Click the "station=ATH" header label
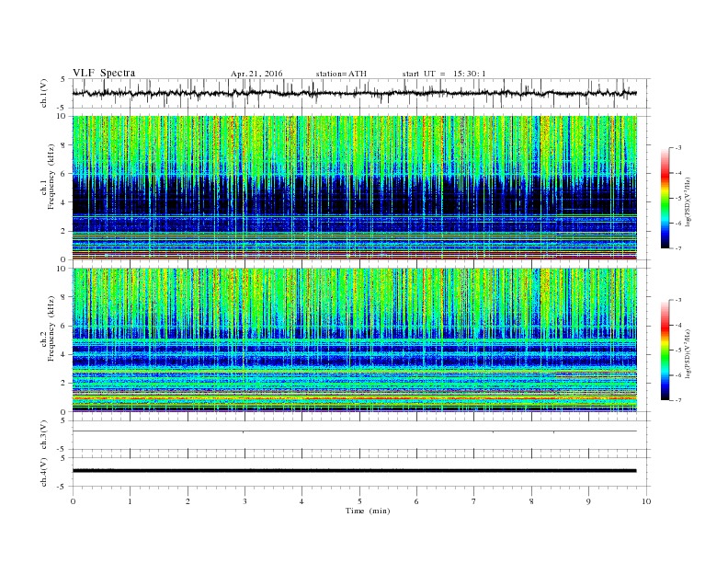 coord(341,74)
